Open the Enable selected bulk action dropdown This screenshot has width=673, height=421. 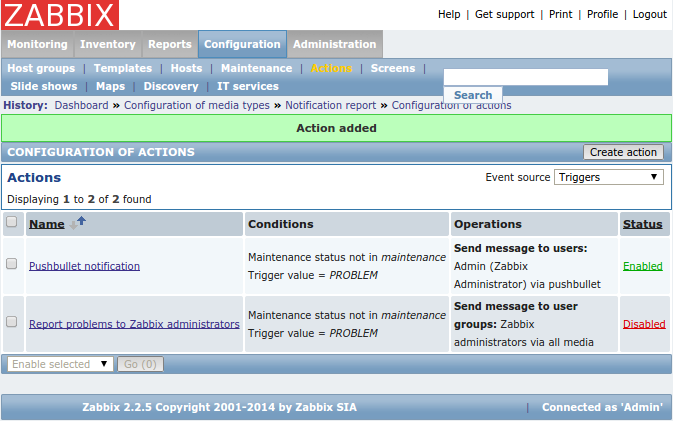(60, 364)
